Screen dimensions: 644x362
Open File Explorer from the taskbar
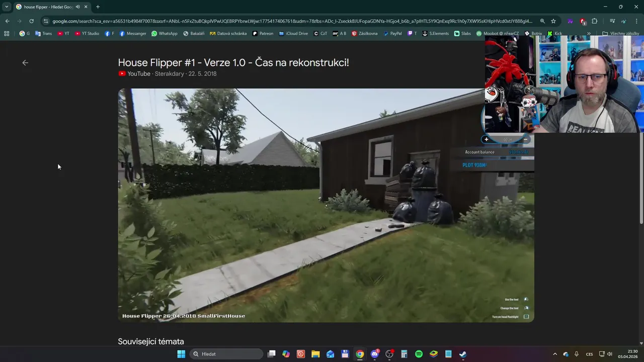315,354
